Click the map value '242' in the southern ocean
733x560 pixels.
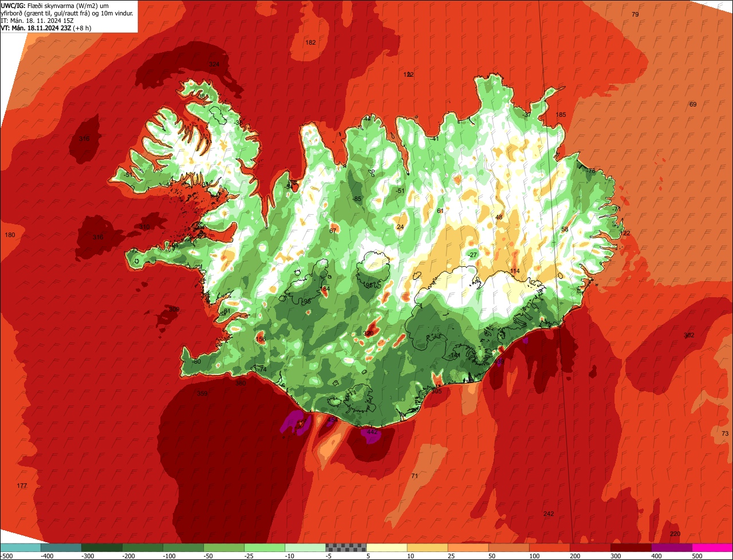click(549, 514)
